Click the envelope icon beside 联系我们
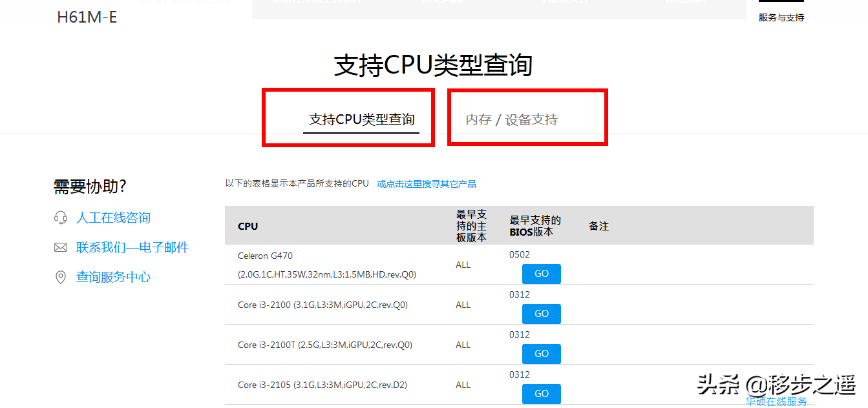The height and width of the screenshot is (408, 868). coord(61,248)
